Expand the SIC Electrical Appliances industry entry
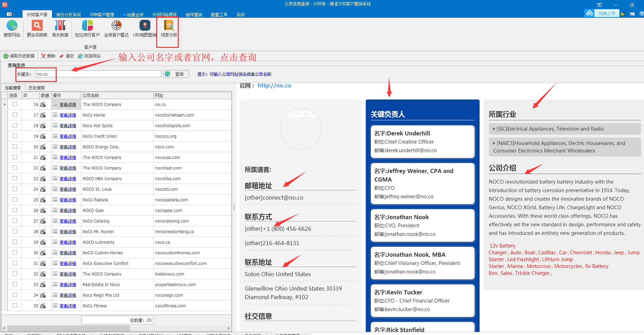 [x=565, y=129]
